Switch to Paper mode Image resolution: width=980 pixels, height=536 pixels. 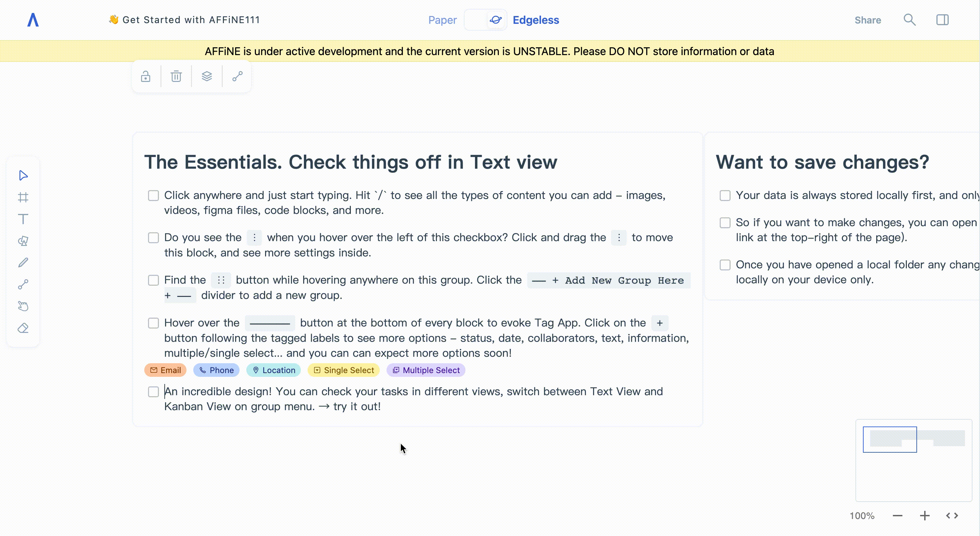pos(442,20)
